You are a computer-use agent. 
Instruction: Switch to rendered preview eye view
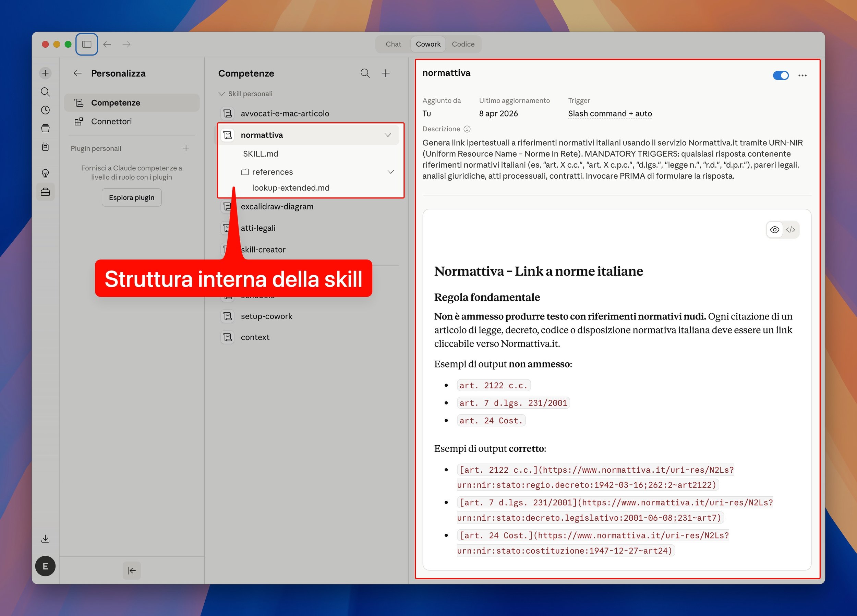774,230
